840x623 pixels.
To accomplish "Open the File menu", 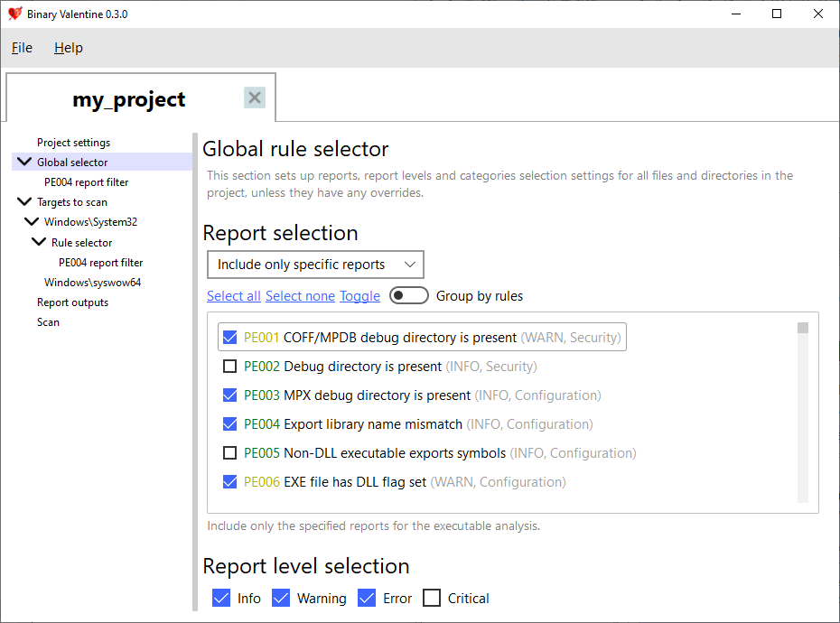I will (22, 48).
